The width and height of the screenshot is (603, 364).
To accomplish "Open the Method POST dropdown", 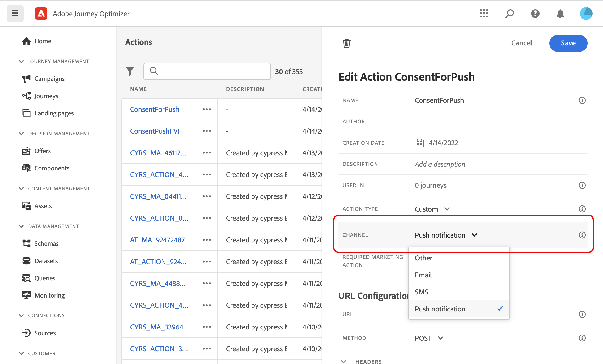I will coord(429,338).
